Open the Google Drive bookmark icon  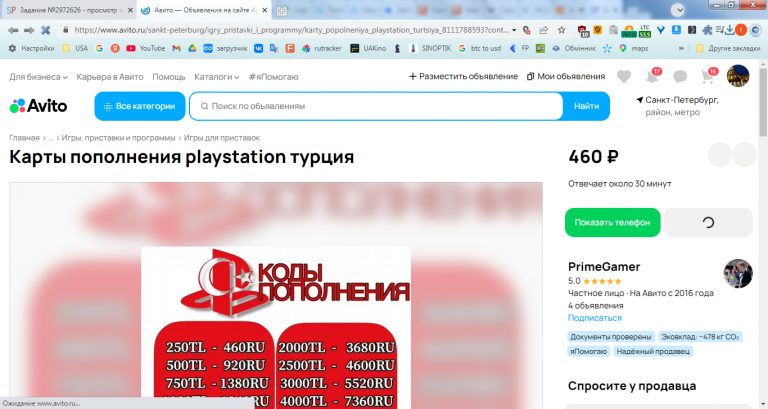[x=192, y=48]
